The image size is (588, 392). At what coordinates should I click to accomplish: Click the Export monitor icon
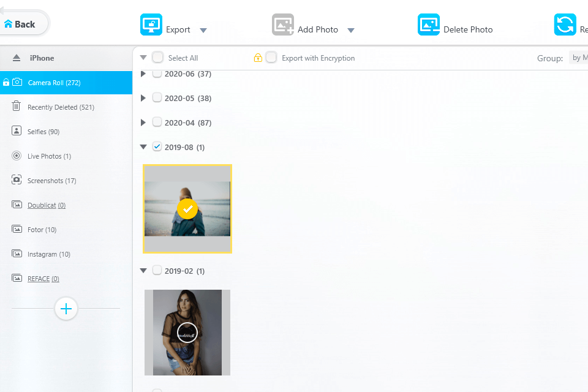(151, 24)
